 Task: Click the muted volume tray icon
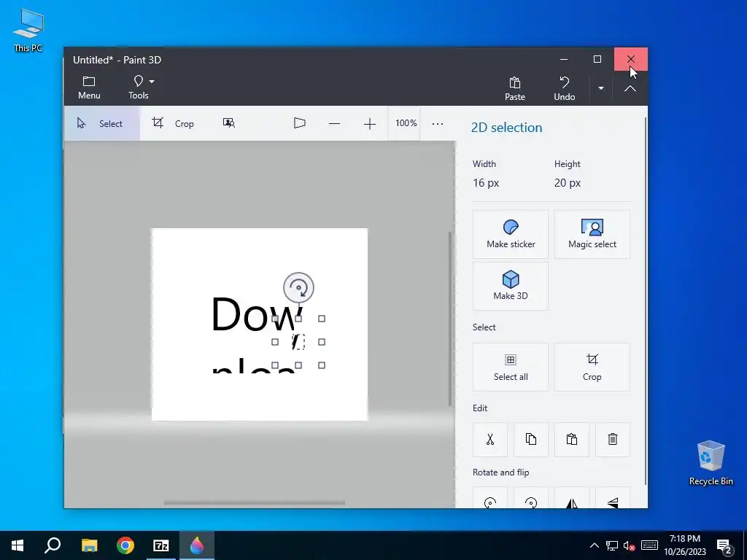629,545
